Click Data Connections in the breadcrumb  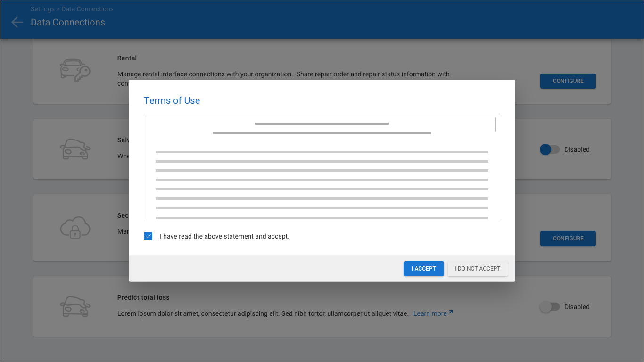coord(87,9)
